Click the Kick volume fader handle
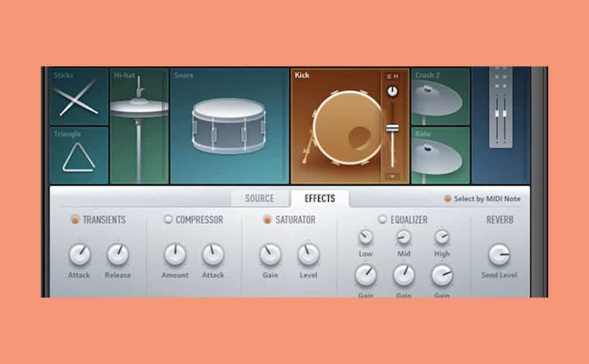The width and height of the screenshot is (589, 364). point(392,128)
